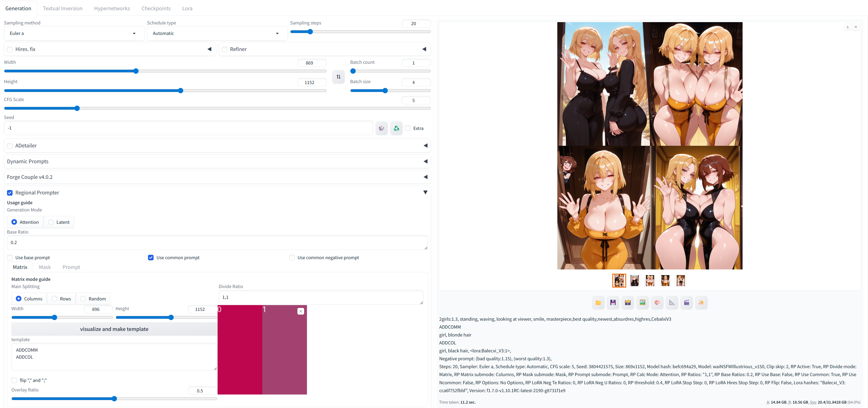Screen dimensions: 868x408
Task: Enable the Hires. fix checkbox
Action: (10, 49)
